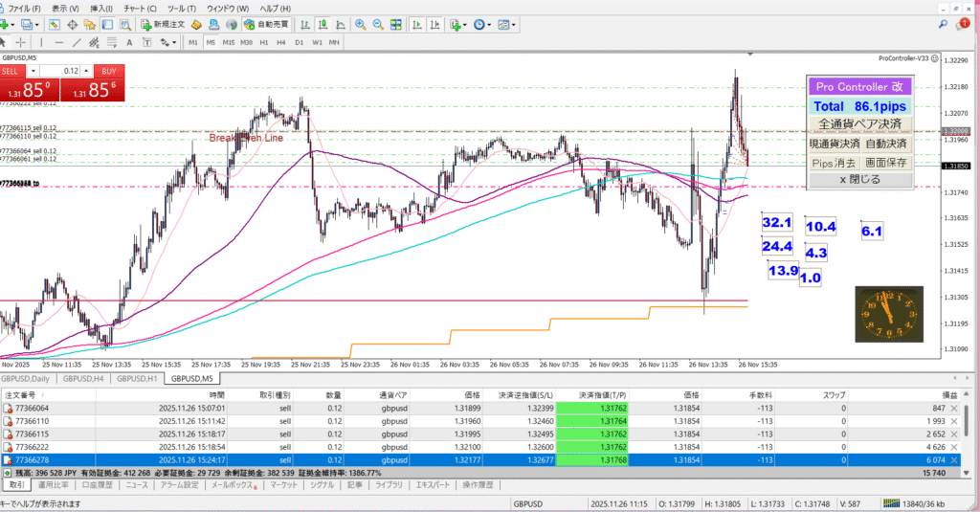Switch chart timeframe to H1
The width and height of the screenshot is (980, 512).
pyautogui.click(x=264, y=42)
